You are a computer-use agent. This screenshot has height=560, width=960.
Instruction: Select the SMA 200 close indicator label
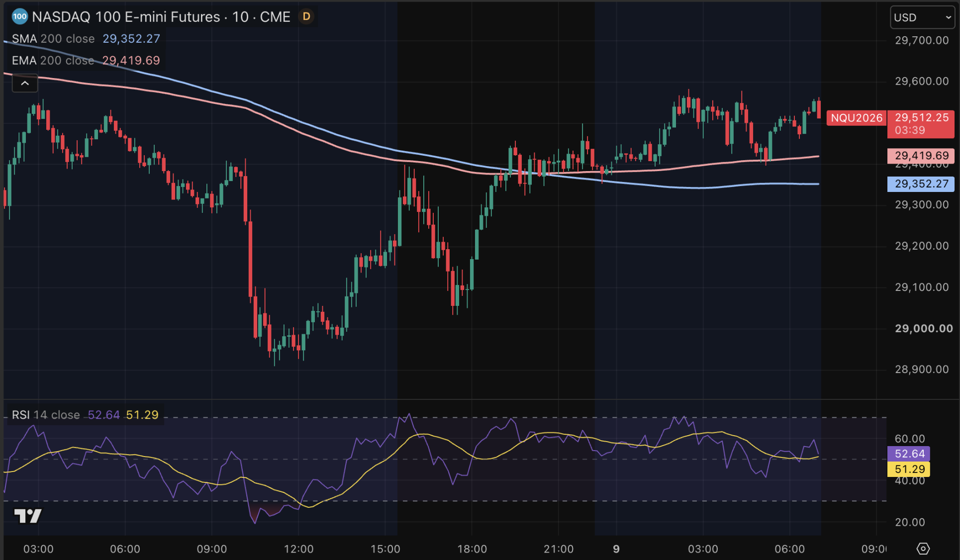(x=53, y=39)
